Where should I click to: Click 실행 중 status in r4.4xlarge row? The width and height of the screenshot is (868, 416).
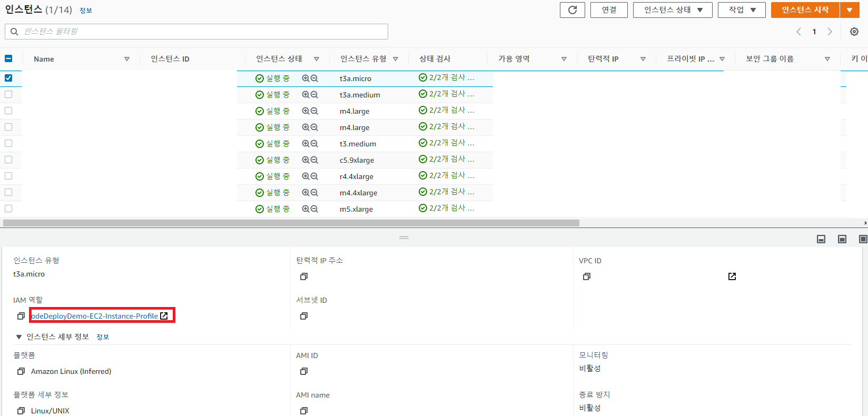(x=272, y=176)
